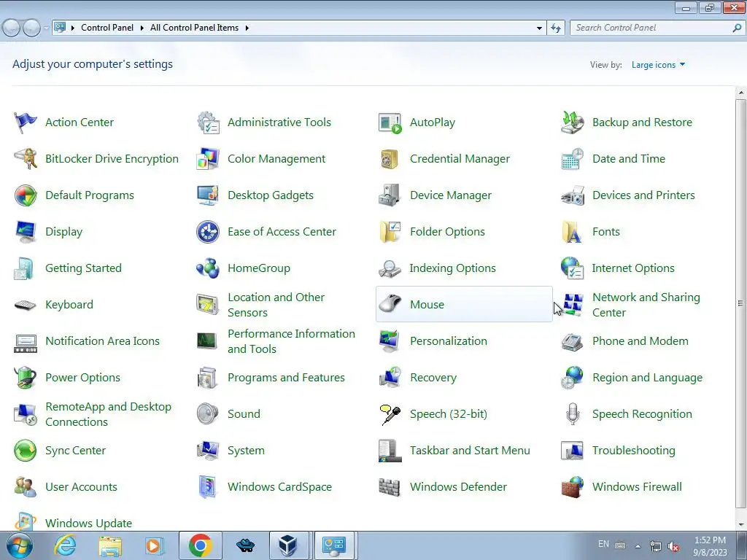747x560 pixels.
Task: Open the Action Center flag icon
Action: [x=26, y=122]
